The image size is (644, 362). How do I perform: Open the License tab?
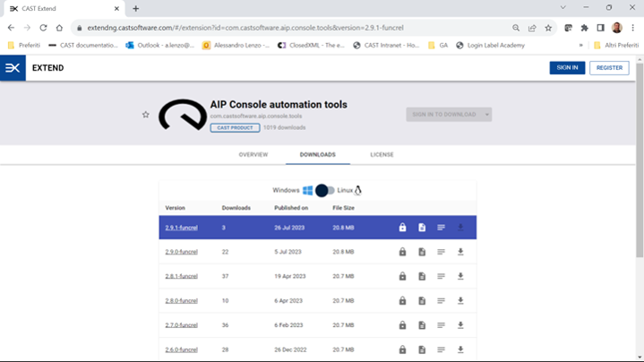382,154
